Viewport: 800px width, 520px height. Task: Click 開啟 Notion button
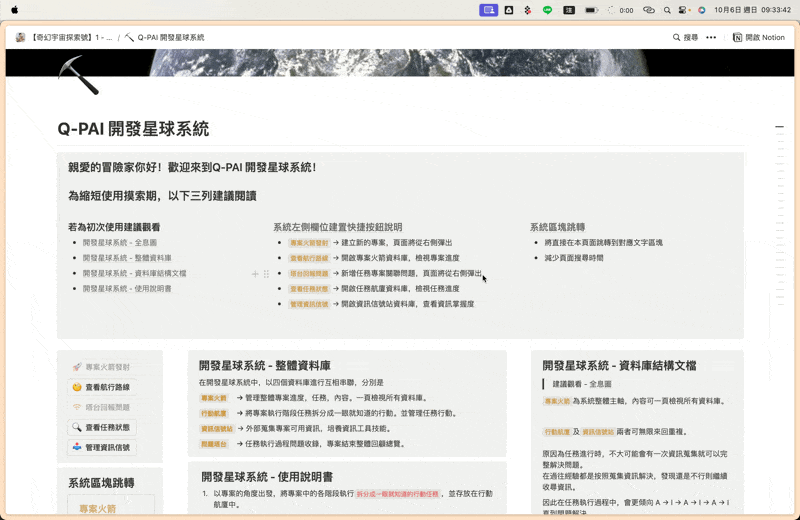pyautogui.click(x=759, y=37)
